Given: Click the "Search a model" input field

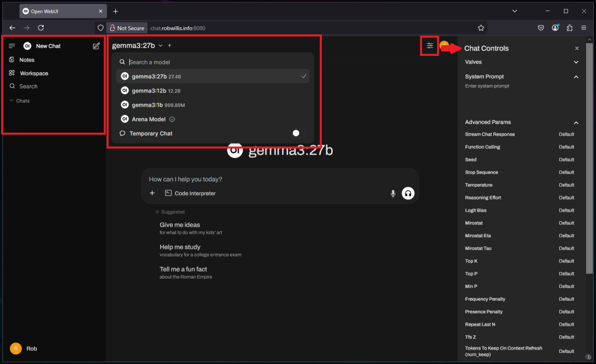Looking at the screenshot, I should pyautogui.click(x=175, y=62).
